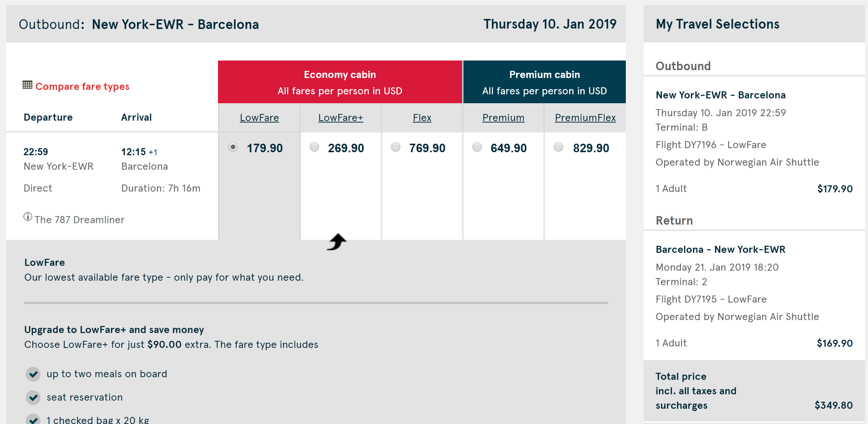Screen dimensions: 868x424
Task: Click the Economy cabin header banner
Action: coord(340,82)
